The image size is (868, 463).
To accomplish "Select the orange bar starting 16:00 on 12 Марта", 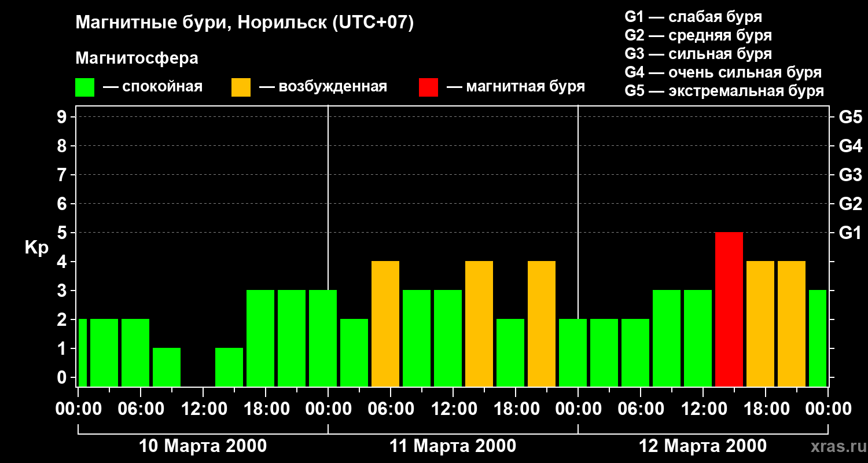I will coord(760,324).
